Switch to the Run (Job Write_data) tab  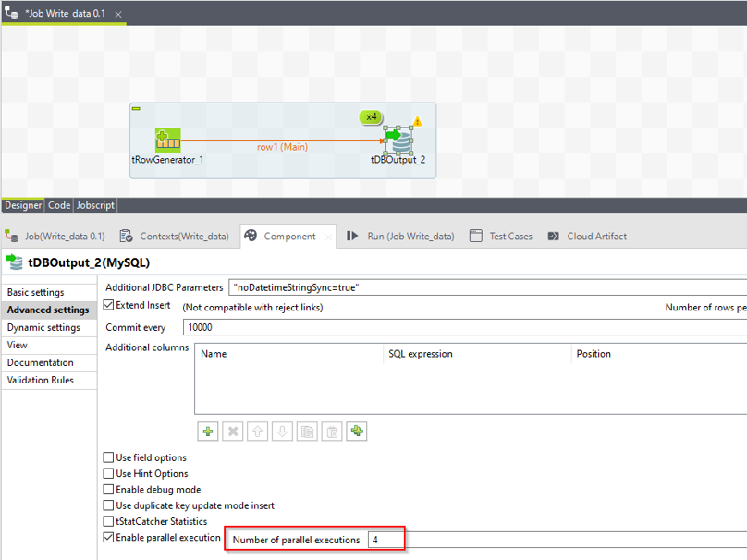(x=401, y=237)
